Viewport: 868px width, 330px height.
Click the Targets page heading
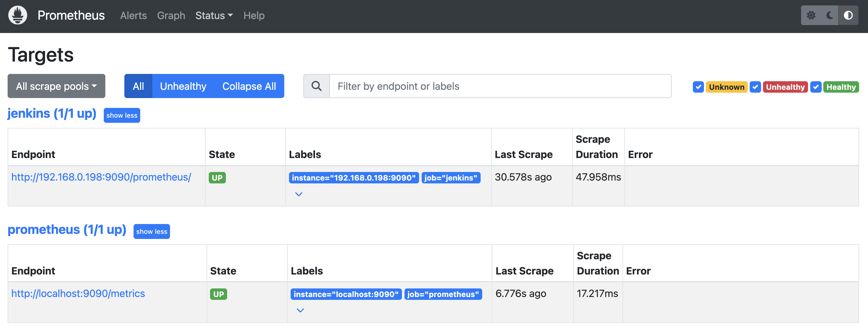pos(41,55)
